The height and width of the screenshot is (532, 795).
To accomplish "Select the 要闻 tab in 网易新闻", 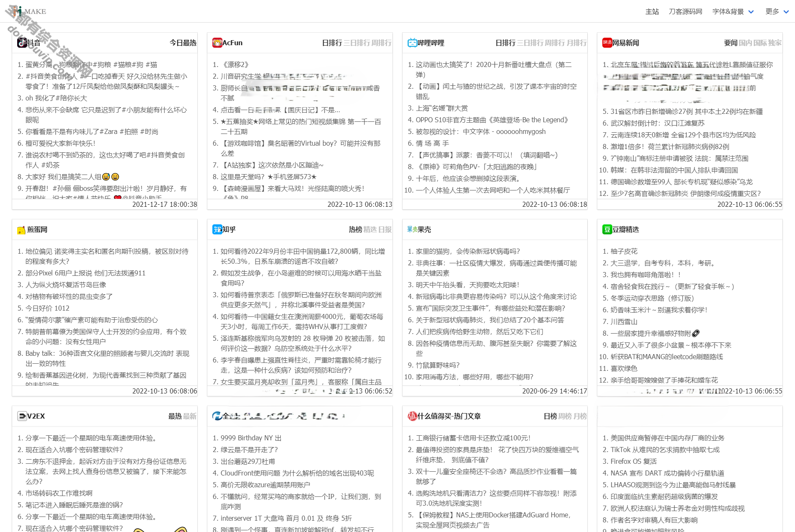I will tap(730, 43).
